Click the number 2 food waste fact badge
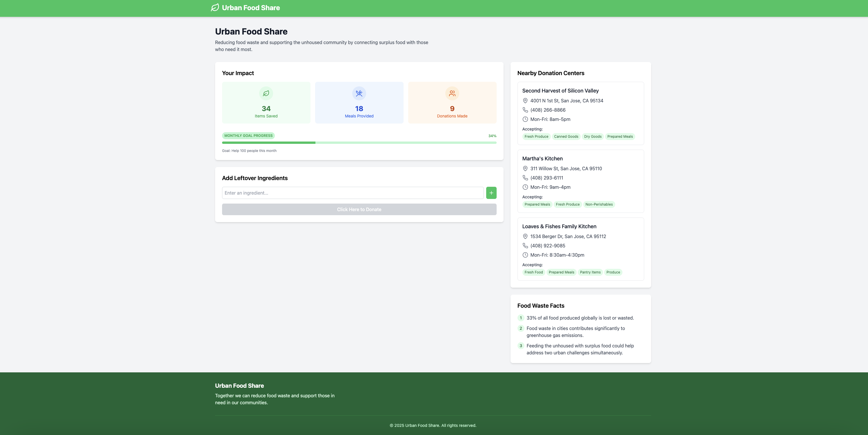 click(521, 329)
